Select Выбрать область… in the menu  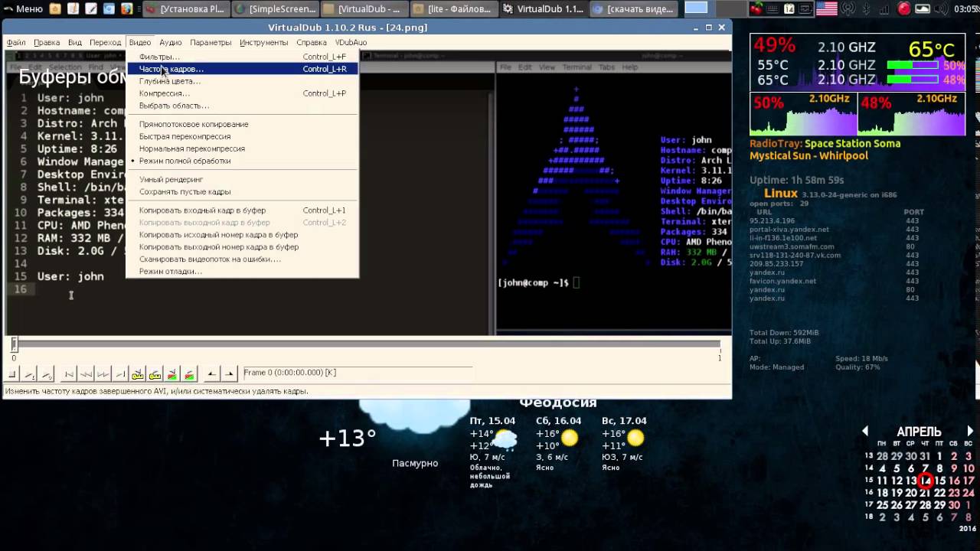[x=242, y=106]
